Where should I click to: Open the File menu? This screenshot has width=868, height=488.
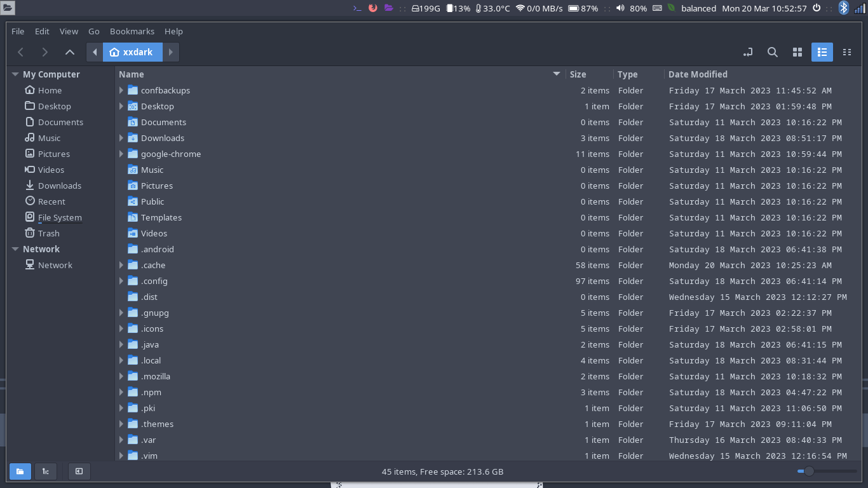coord(18,31)
